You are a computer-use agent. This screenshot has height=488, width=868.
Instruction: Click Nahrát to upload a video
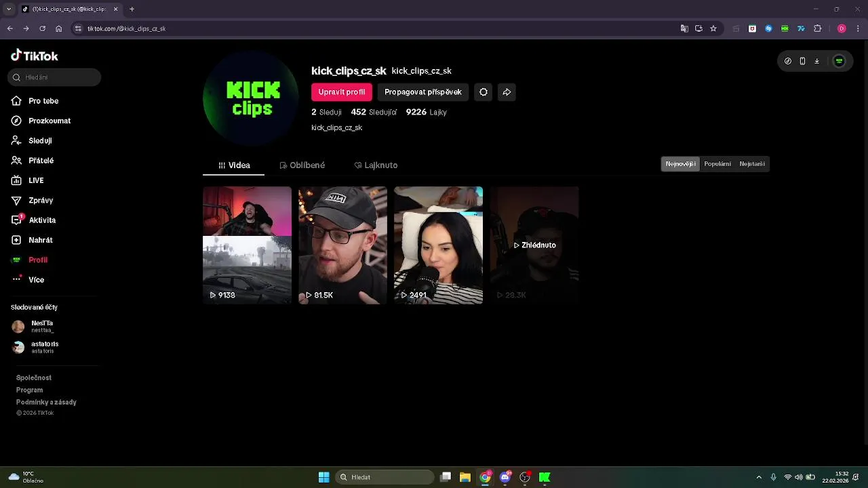32,240
